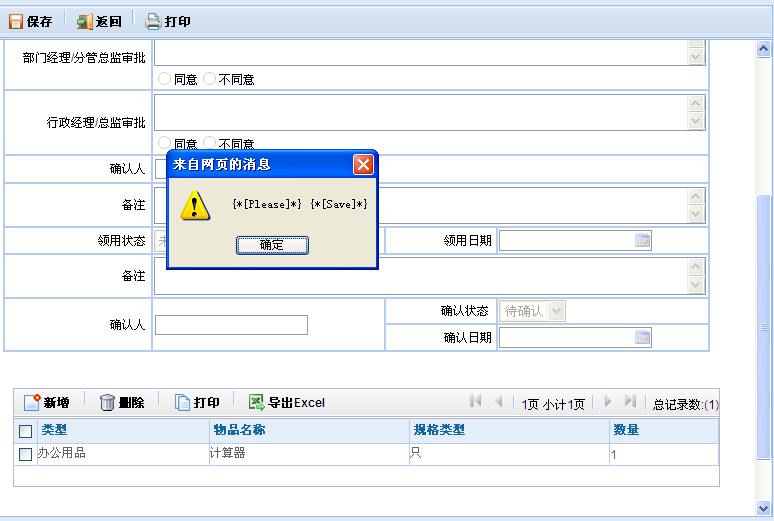The width and height of the screenshot is (774, 521).
Task: Click down arrow of 部门经理/分管总监审批 textarea scrollbar
Action: coord(696,56)
